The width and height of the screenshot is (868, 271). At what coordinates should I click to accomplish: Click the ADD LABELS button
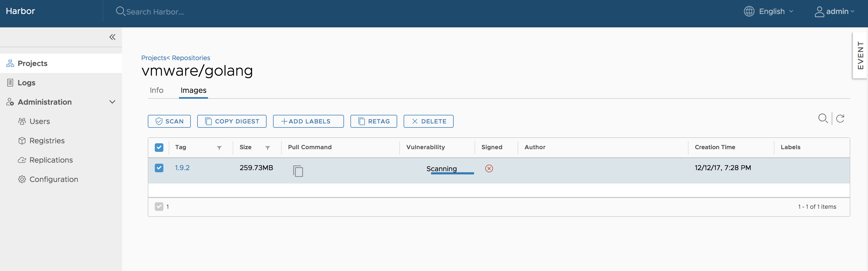[x=308, y=121]
